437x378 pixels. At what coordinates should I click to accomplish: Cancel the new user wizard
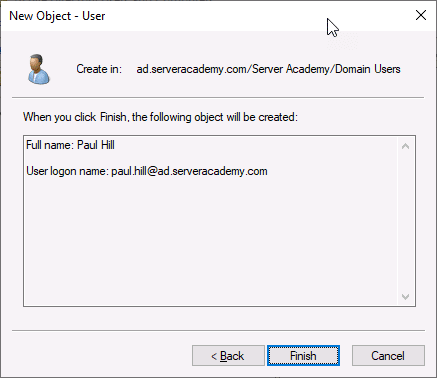[388, 355]
